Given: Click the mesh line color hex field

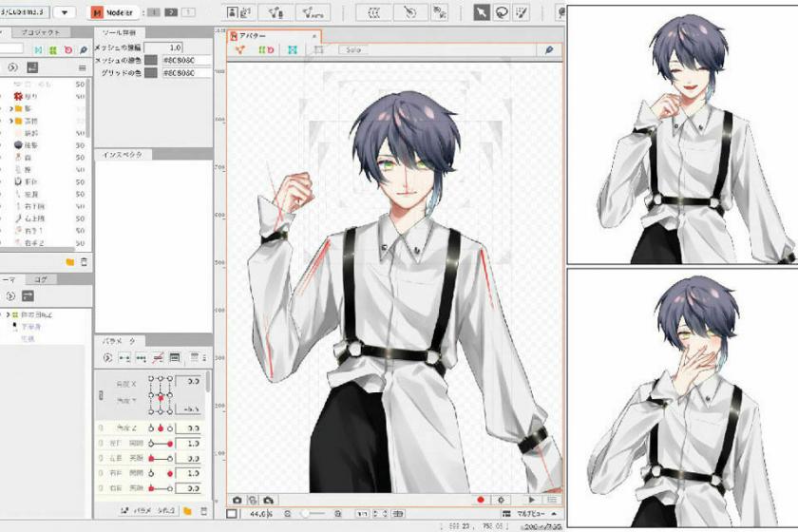Looking at the screenshot, I should (x=186, y=60).
